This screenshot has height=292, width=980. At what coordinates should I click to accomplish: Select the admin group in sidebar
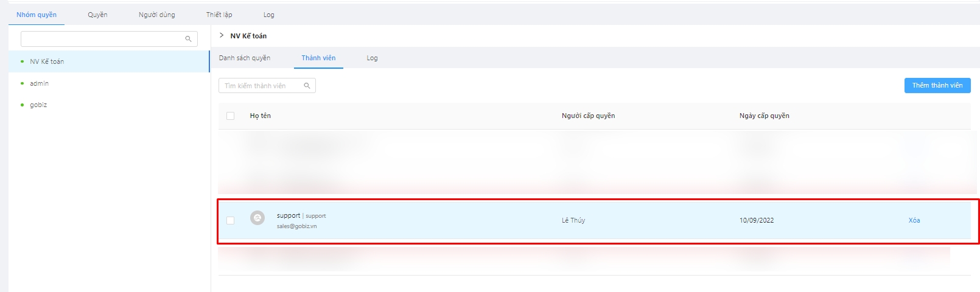point(40,83)
